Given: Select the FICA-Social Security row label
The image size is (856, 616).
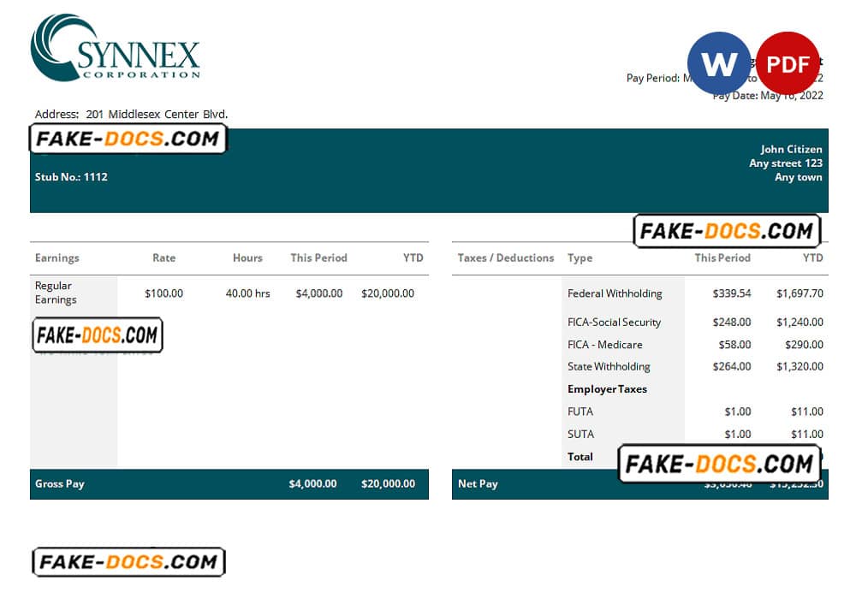Looking at the screenshot, I should 614,323.
